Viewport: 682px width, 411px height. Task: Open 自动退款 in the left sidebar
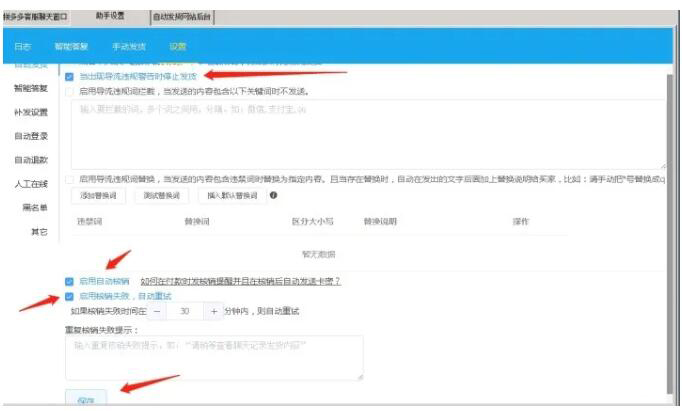31,160
